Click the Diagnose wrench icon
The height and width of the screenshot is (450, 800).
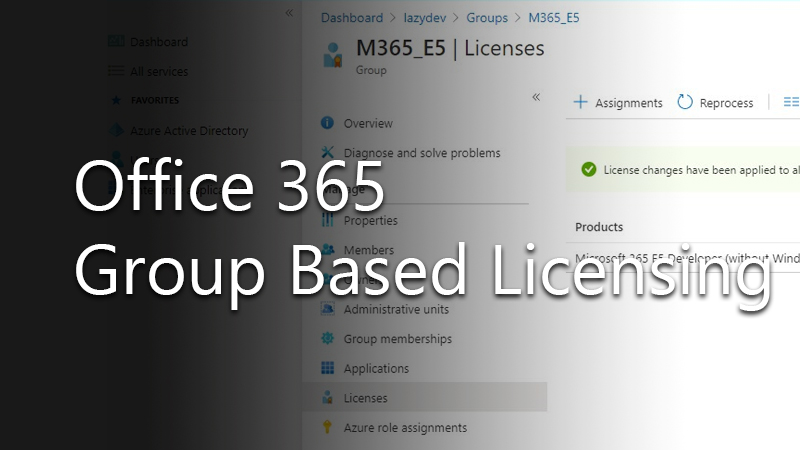tap(327, 152)
